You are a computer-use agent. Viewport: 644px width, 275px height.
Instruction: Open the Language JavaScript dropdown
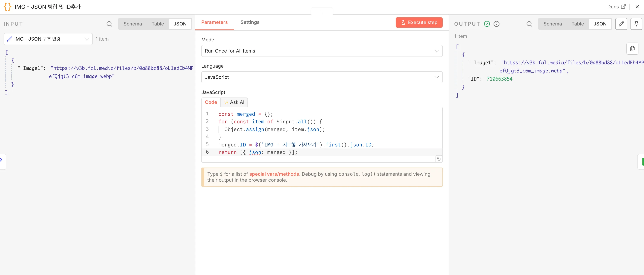pyautogui.click(x=321, y=77)
